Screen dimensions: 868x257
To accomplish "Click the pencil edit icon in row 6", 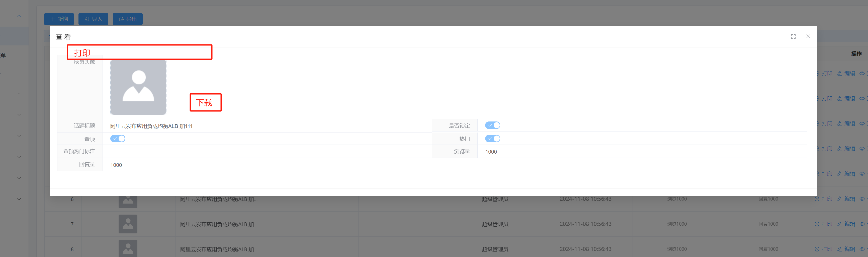I will click(x=839, y=199).
